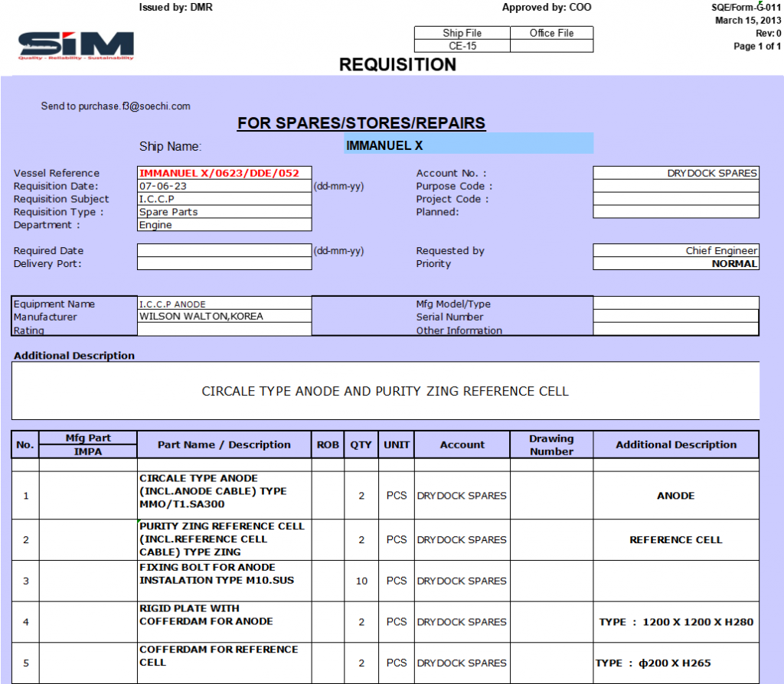This screenshot has width=784, height=684.
Task: Click the CE-15 cell under Ship File
Action: click(x=462, y=46)
